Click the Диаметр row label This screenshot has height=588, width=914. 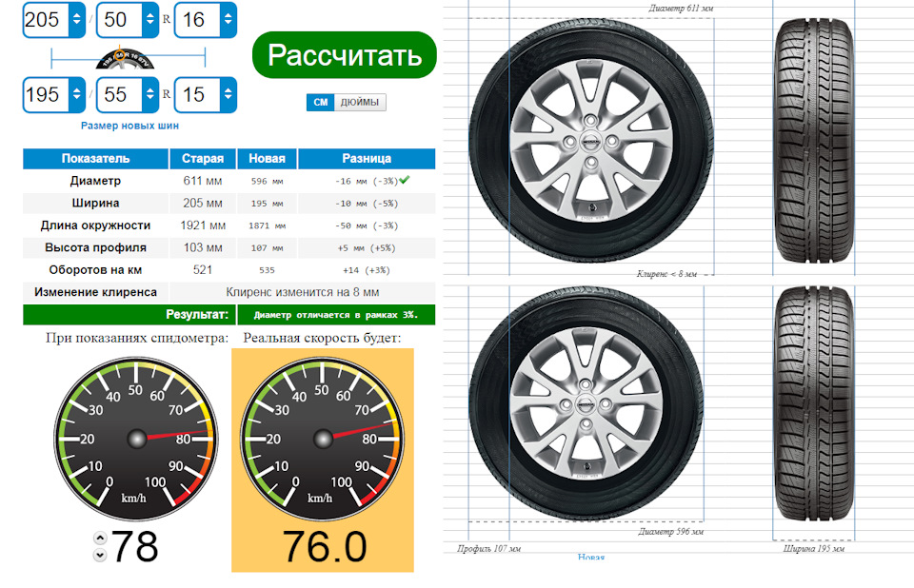95,181
